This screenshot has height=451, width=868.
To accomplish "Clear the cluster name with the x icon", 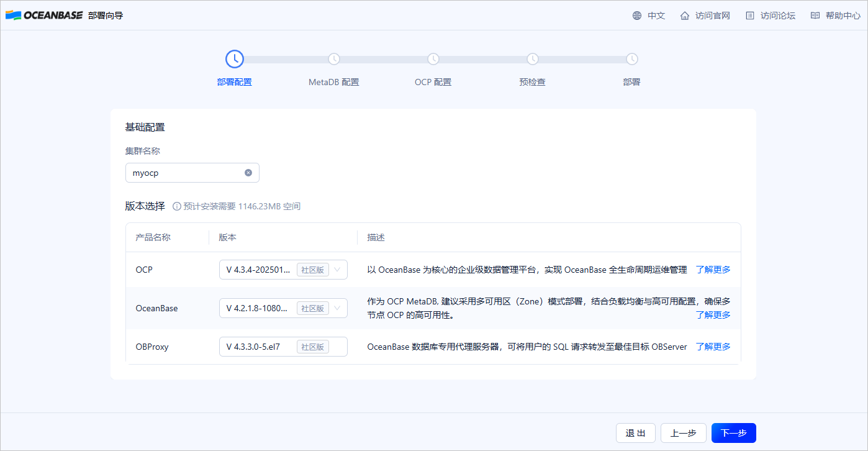I will 248,173.
